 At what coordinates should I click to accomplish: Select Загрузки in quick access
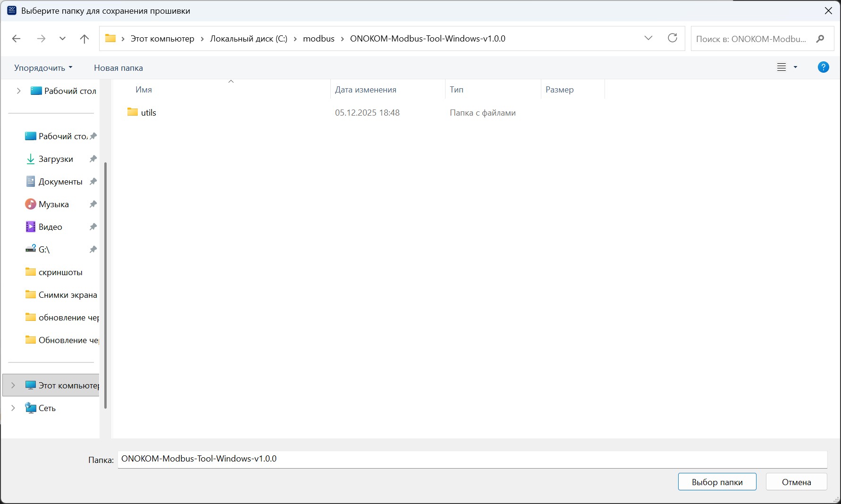coord(55,159)
